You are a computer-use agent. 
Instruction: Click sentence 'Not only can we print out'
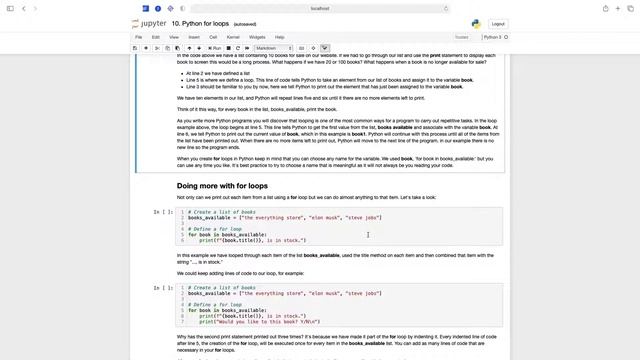click(307, 198)
